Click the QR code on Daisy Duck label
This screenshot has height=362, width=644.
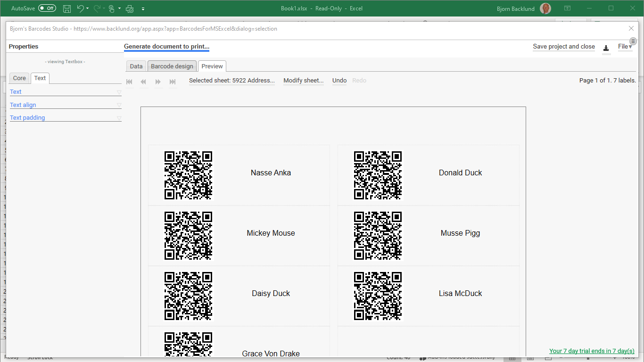click(189, 296)
